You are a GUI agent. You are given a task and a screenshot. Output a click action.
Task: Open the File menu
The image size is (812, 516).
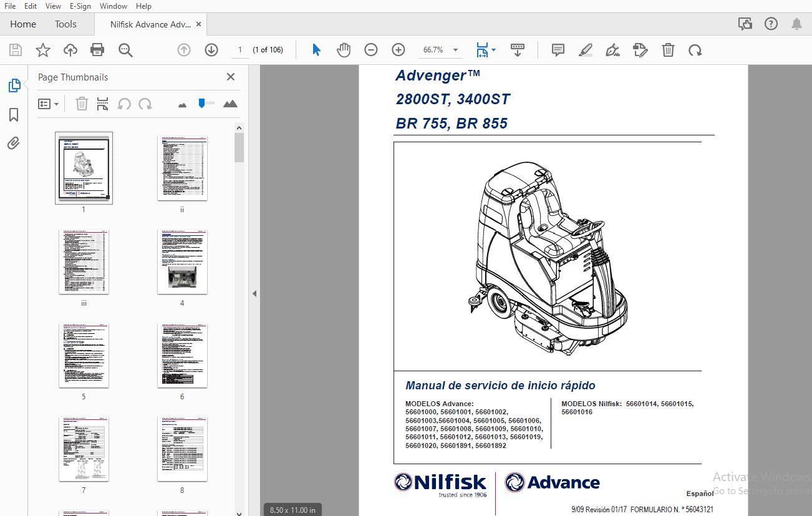(x=10, y=6)
